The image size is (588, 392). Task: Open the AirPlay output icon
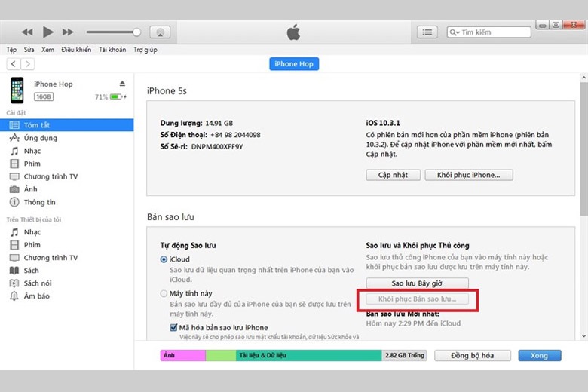coord(159,32)
